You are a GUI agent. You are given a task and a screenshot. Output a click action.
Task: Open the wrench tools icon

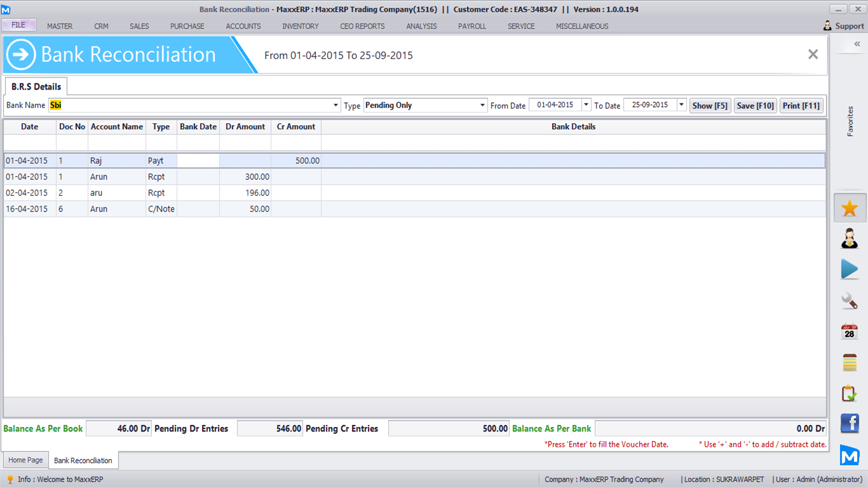[850, 301]
